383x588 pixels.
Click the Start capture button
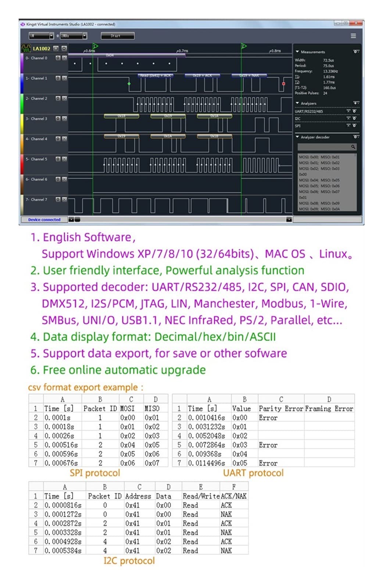(x=117, y=36)
